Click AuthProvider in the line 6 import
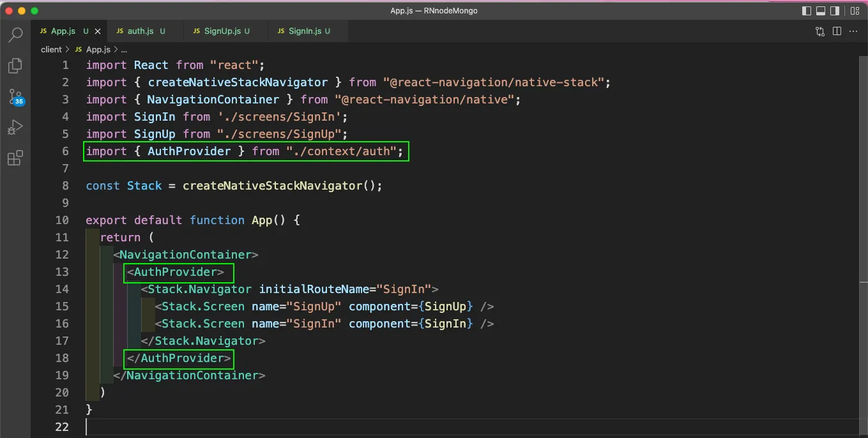The height and width of the screenshot is (438, 868). tap(189, 151)
